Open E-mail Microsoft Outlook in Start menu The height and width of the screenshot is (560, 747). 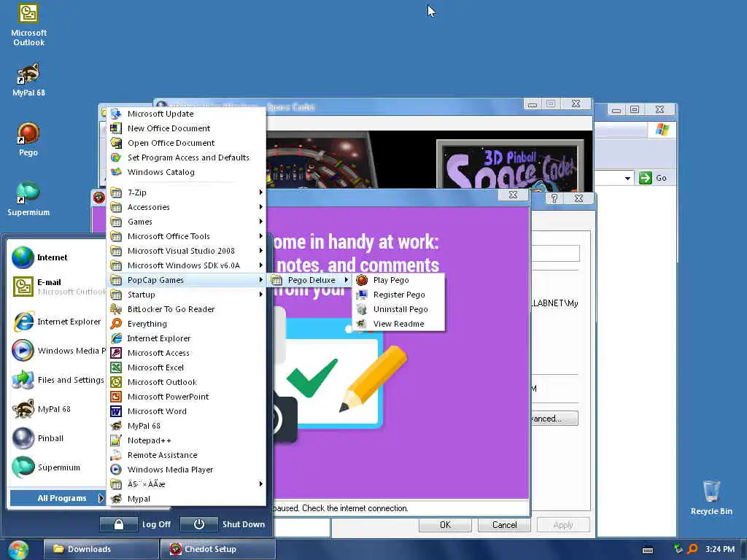click(x=58, y=287)
